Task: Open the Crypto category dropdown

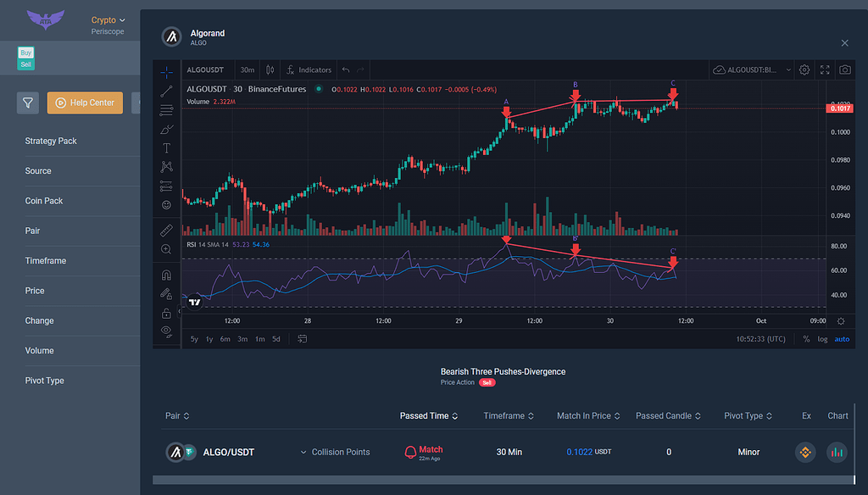Action: [x=108, y=19]
